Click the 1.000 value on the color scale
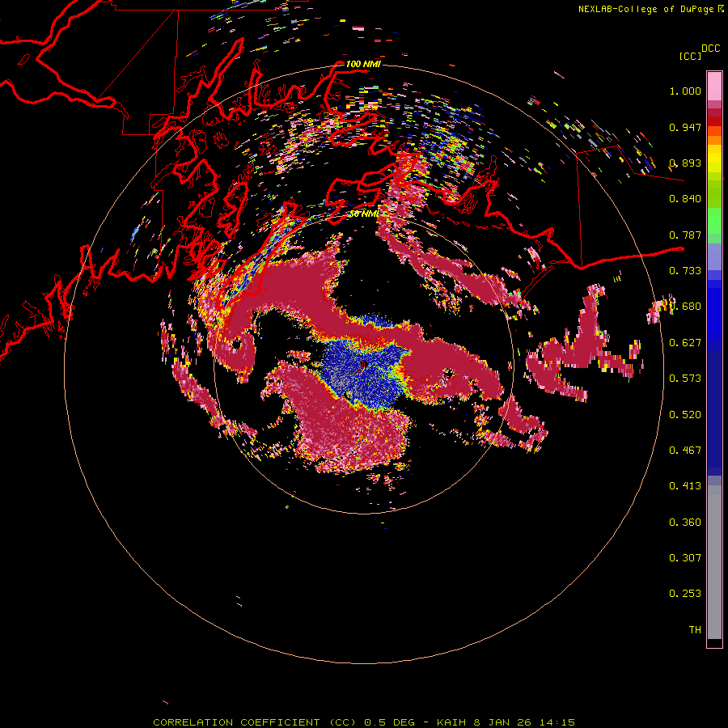 click(685, 91)
